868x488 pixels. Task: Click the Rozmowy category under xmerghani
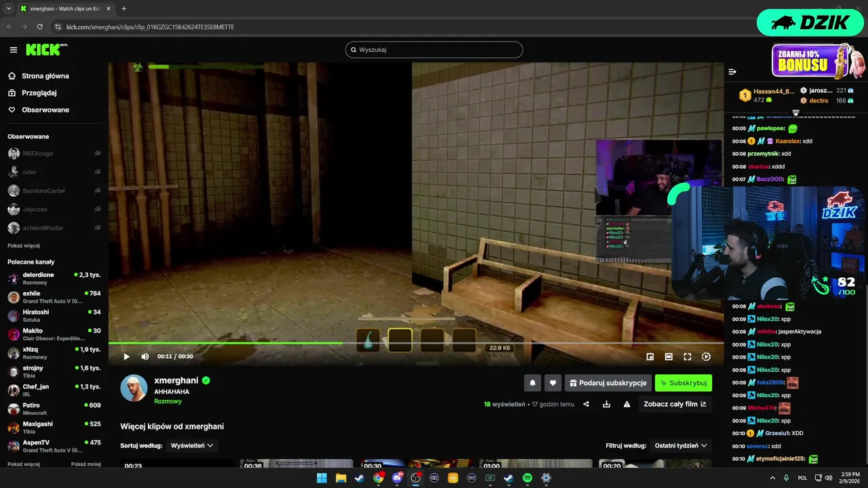tap(167, 401)
